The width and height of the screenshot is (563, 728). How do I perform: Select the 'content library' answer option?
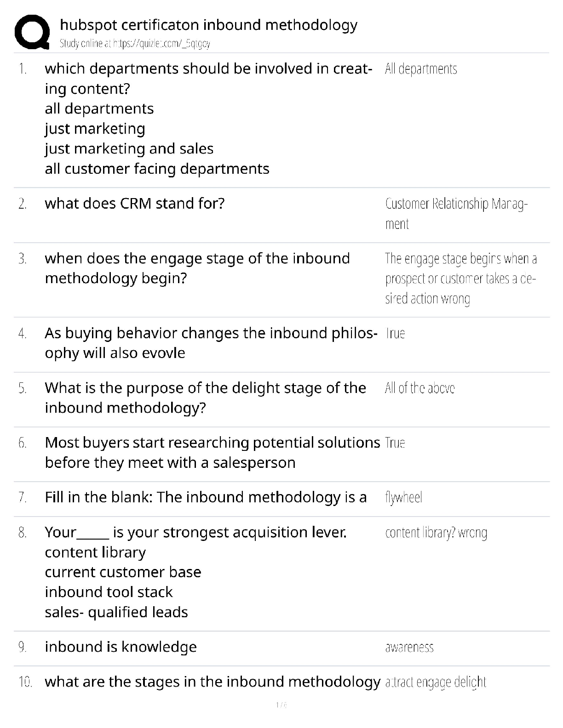[x=95, y=552]
